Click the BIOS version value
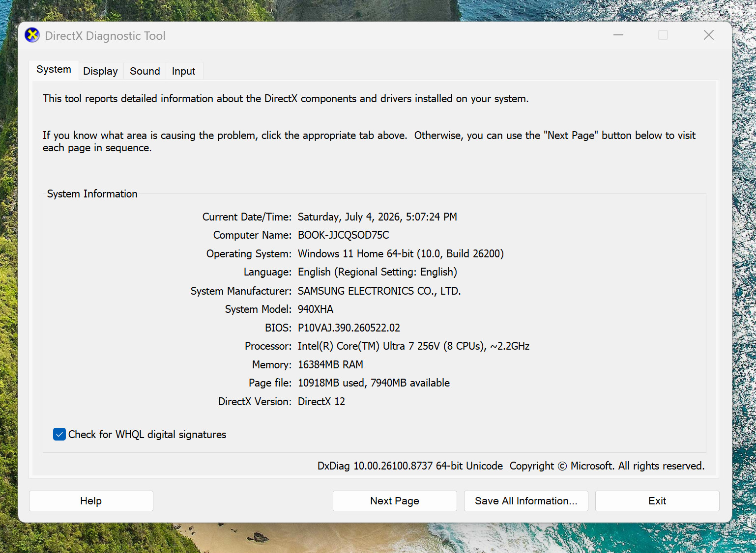This screenshot has width=756, height=553. (349, 328)
